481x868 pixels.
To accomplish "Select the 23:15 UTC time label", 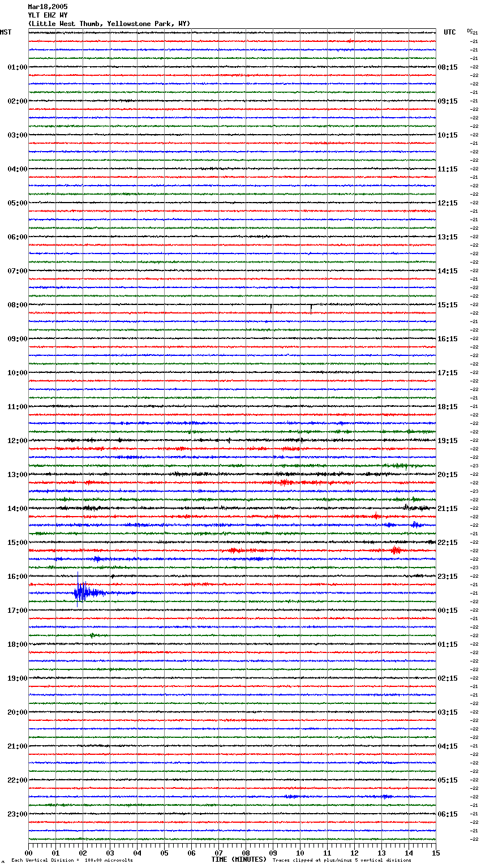I will pos(448,577).
